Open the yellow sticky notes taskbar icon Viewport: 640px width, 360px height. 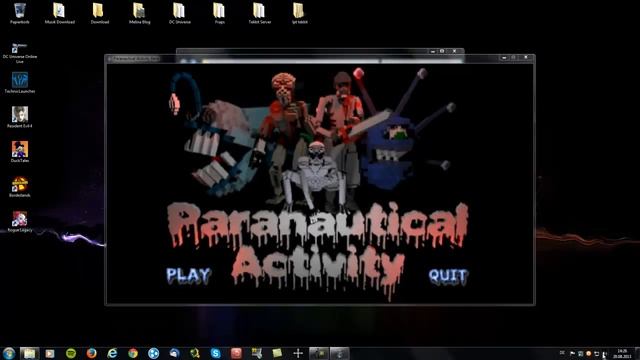pyautogui.click(x=278, y=353)
